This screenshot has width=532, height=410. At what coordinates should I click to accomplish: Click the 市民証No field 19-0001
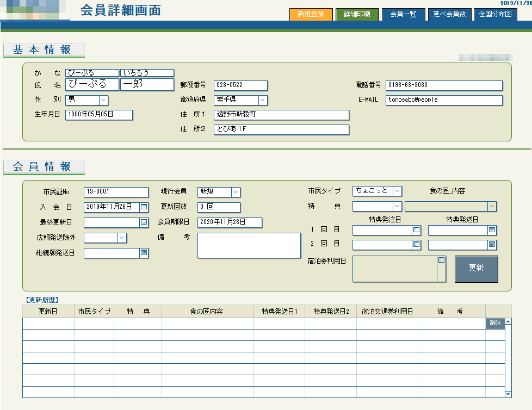coord(116,192)
